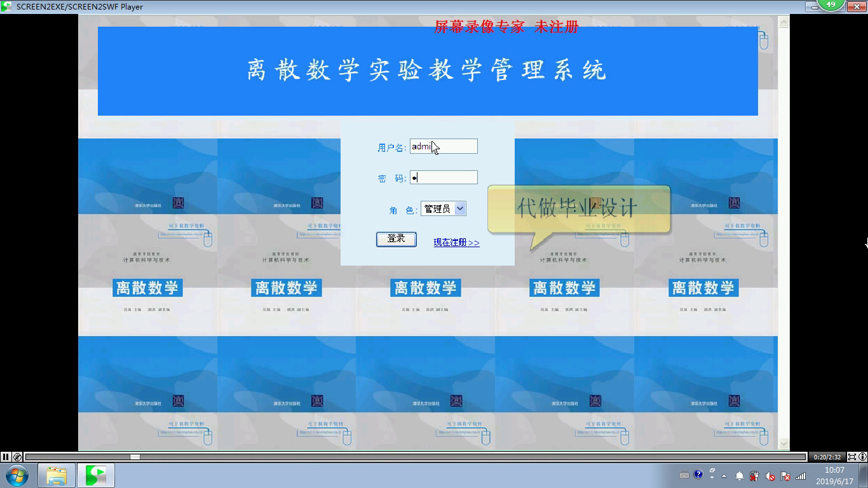
Task: Click the 离散数学实验教学管理系统 page title
Action: pos(427,70)
